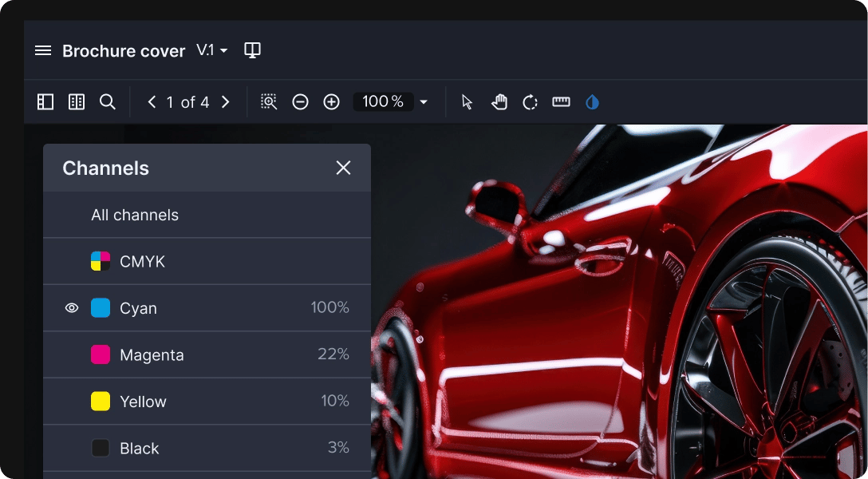Screen dimensions: 868x479
Task: Click the compare view icon beside version
Action: click(x=252, y=50)
